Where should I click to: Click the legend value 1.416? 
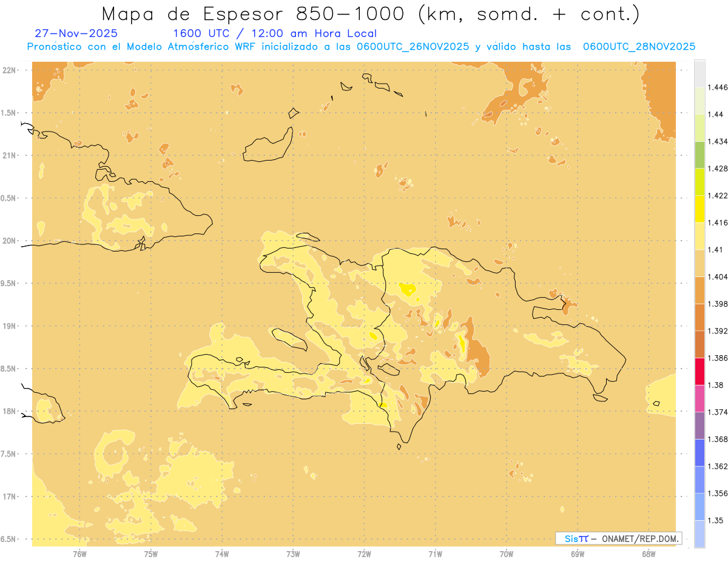[x=718, y=222]
